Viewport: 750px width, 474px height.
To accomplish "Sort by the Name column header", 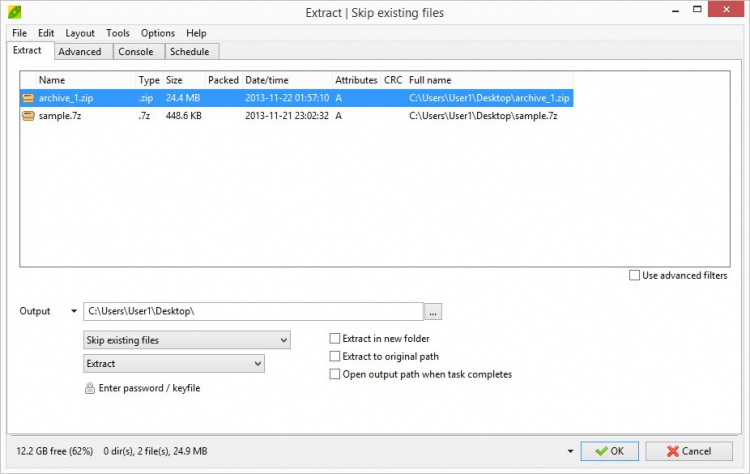I will coord(86,80).
